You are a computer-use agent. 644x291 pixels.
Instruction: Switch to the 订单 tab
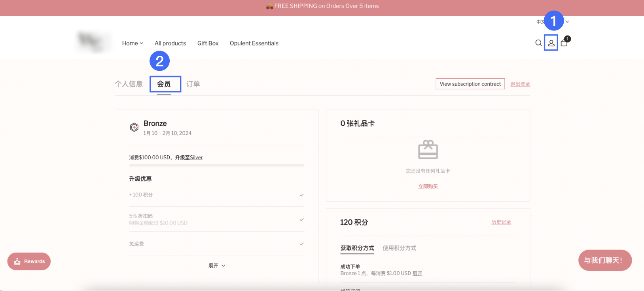click(193, 84)
